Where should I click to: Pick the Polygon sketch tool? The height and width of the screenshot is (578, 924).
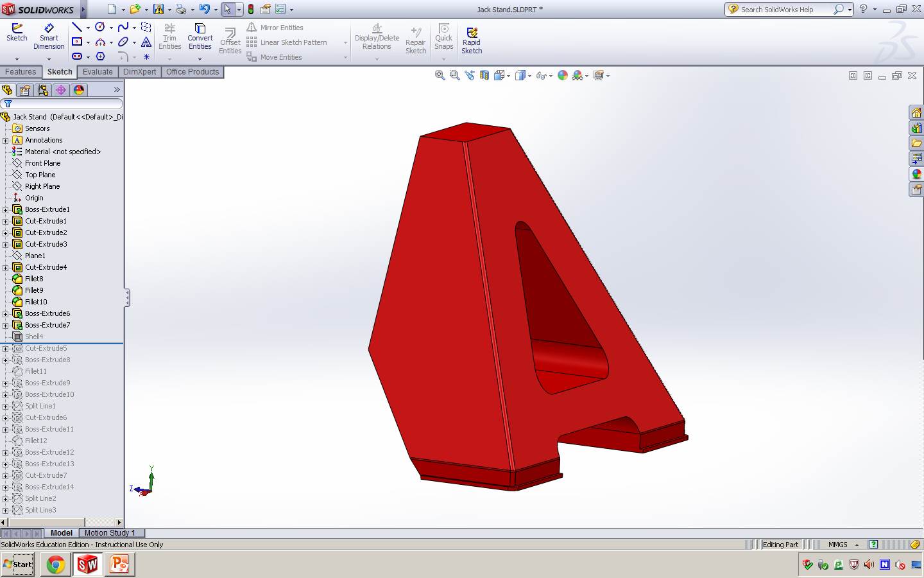[100, 57]
